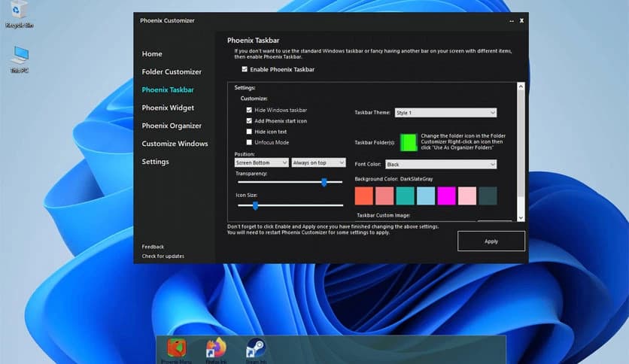Open Folder Customizer section

click(172, 71)
